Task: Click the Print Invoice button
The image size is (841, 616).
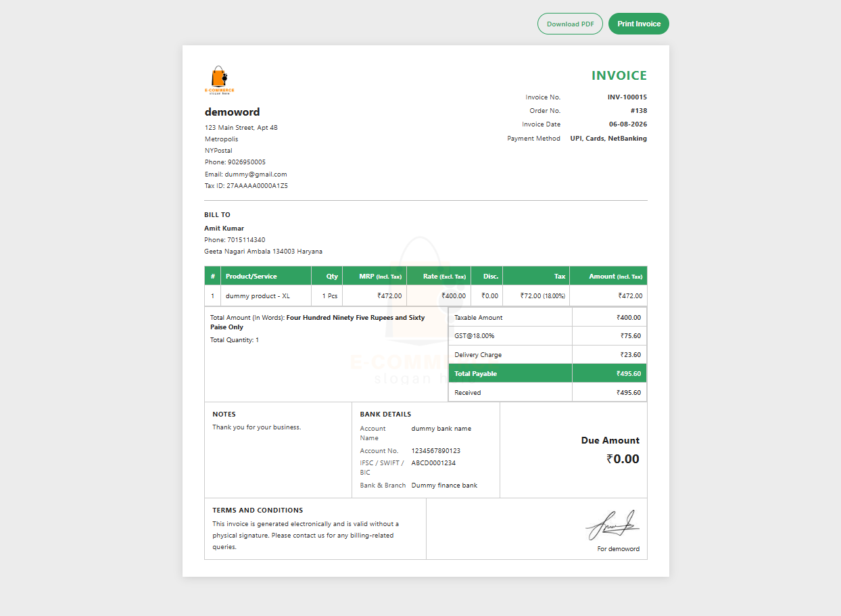Action: pos(639,24)
